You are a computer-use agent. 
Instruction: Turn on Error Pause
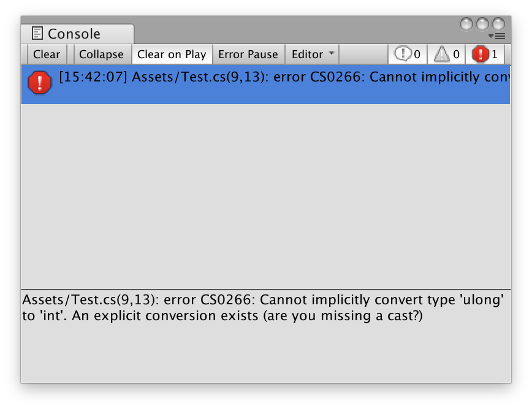click(248, 54)
